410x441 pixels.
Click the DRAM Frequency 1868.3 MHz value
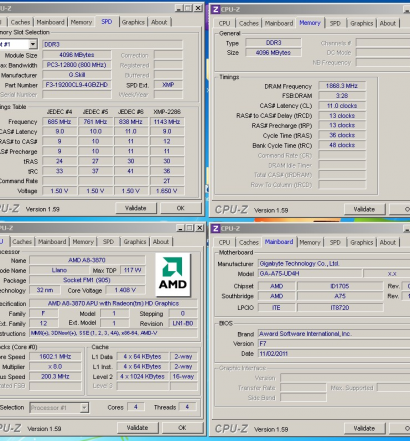(x=342, y=86)
